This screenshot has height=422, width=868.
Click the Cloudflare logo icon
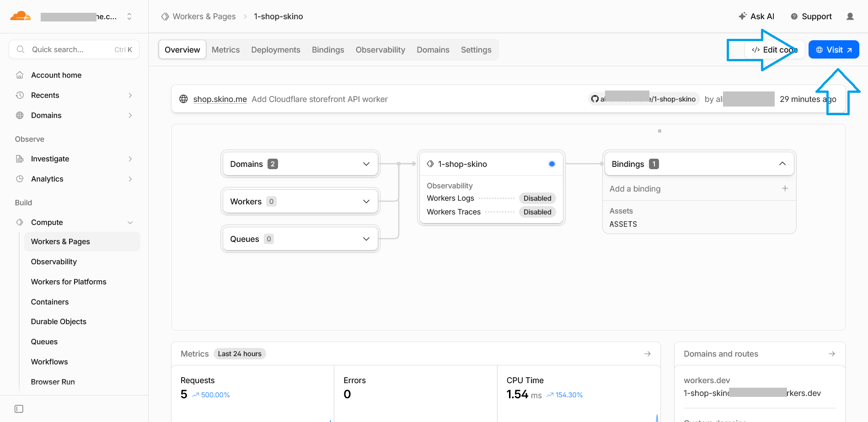(21, 16)
